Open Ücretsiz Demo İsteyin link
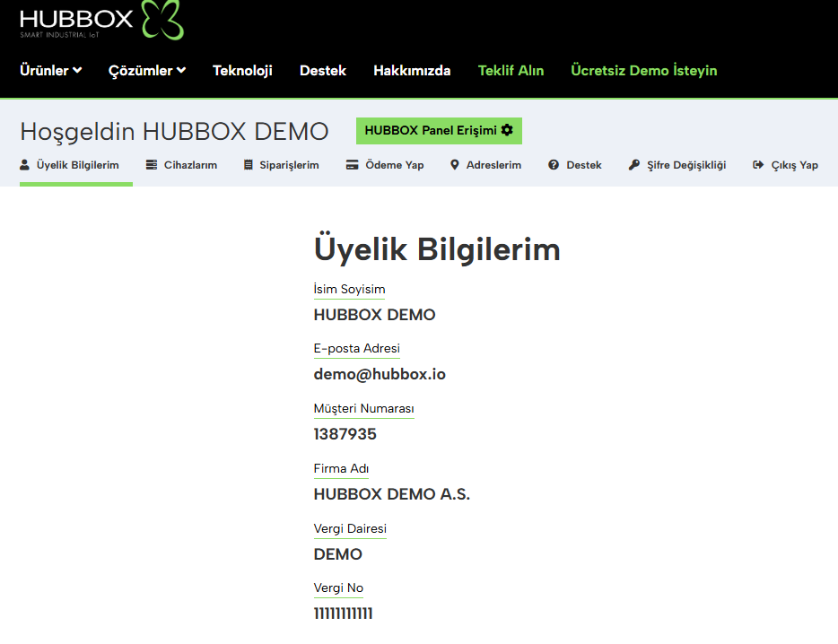This screenshot has width=838, height=644. (x=644, y=71)
